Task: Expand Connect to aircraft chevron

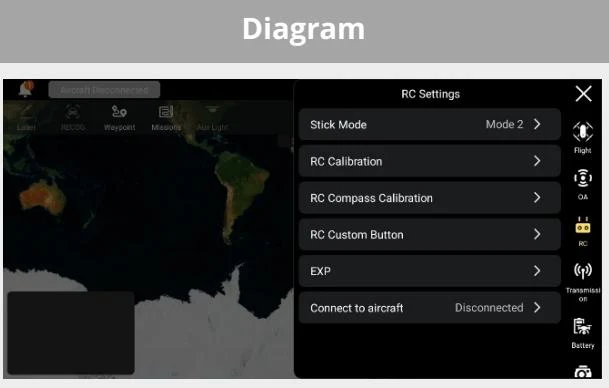Action: [537, 308]
